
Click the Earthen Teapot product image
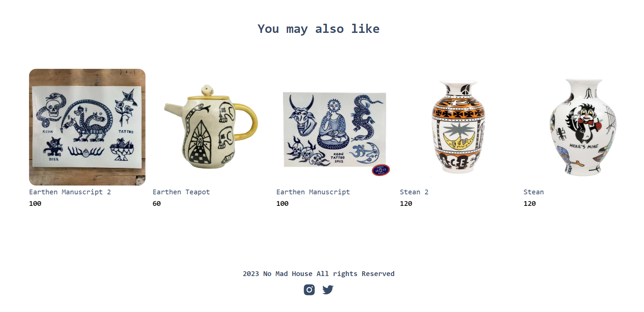[x=211, y=127]
